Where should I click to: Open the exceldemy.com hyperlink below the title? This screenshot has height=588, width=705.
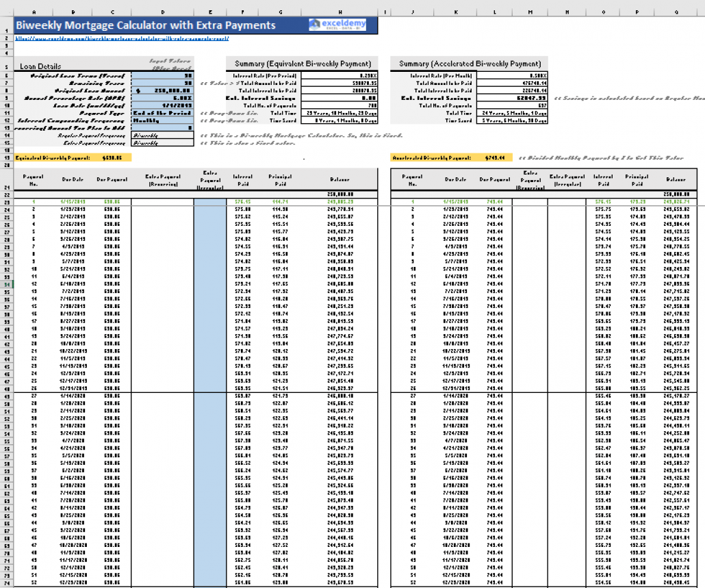(x=122, y=38)
